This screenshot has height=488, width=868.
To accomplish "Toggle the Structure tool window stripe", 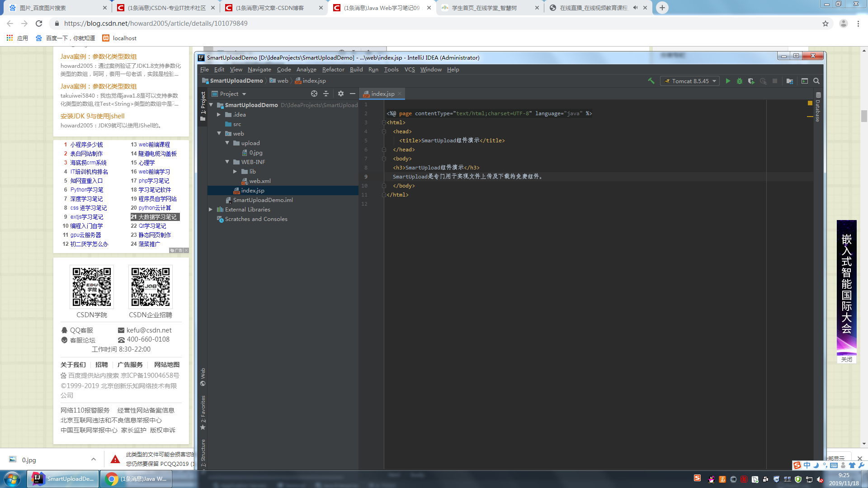I will 203,453.
